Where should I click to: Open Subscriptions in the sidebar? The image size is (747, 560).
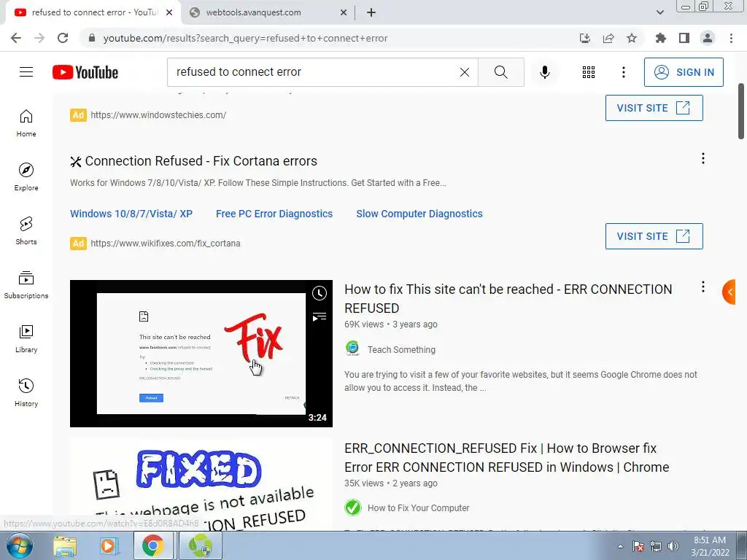[26, 284]
